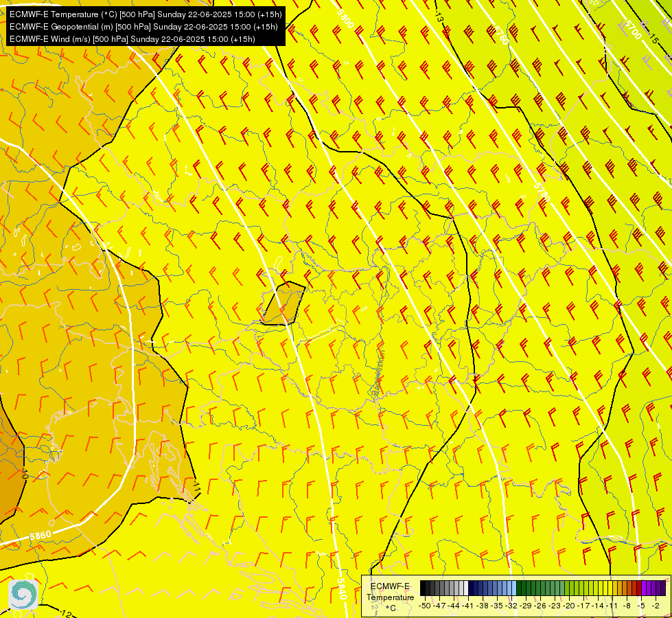Click the -50 legend tick label
The width and height of the screenshot is (672, 618).
(x=425, y=606)
